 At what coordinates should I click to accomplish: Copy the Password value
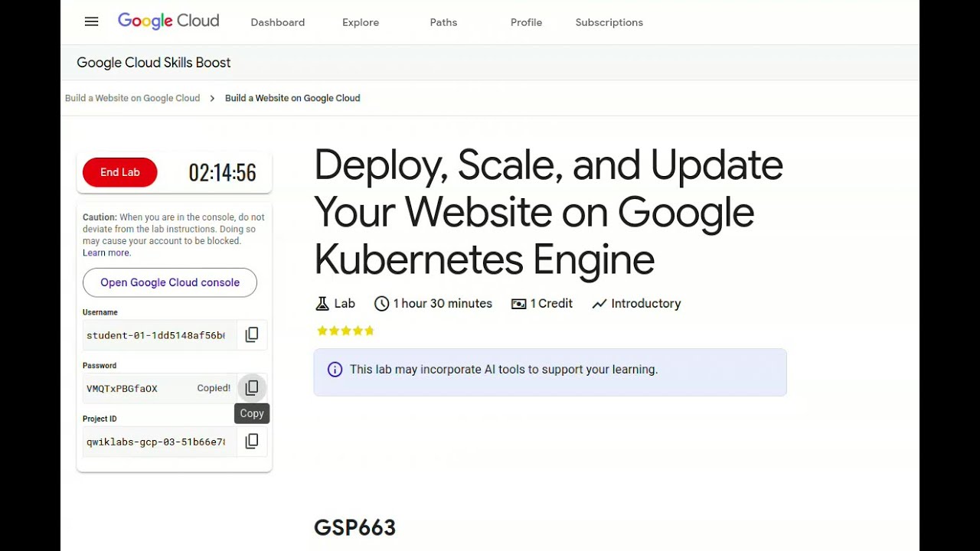point(252,388)
